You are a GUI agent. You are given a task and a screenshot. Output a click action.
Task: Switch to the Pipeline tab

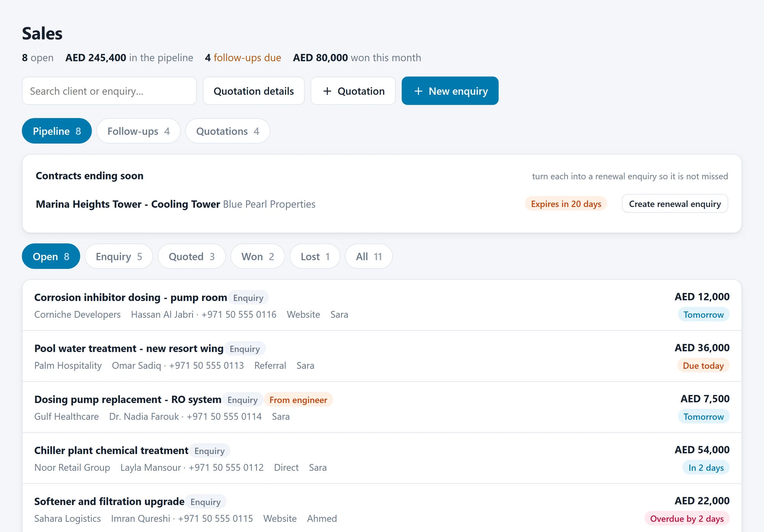57,131
